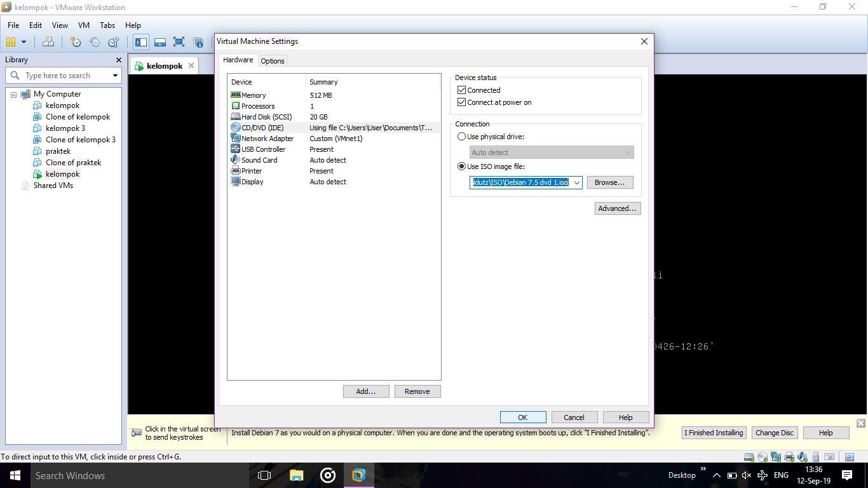Screen dimensions: 868x488
Task: Select the CD/DVD (IDE) device row
Action: [x=334, y=128]
